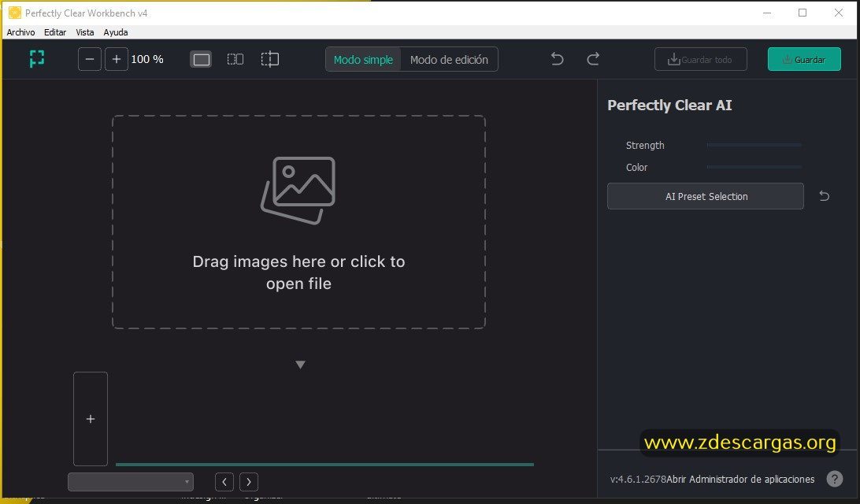860x504 pixels.
Task: Switch to Modo de edición
Action: tap(449, 60)
